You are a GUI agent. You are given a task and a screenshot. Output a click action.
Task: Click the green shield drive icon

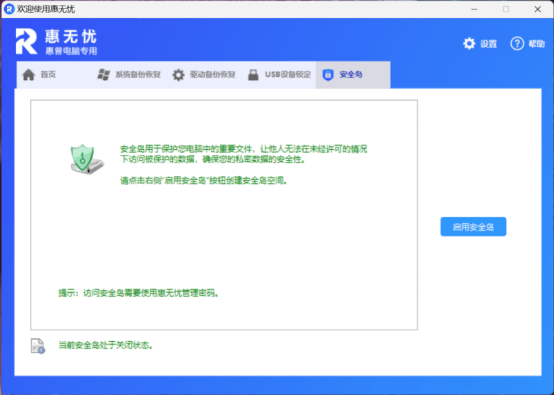click(x=87, y=159)
